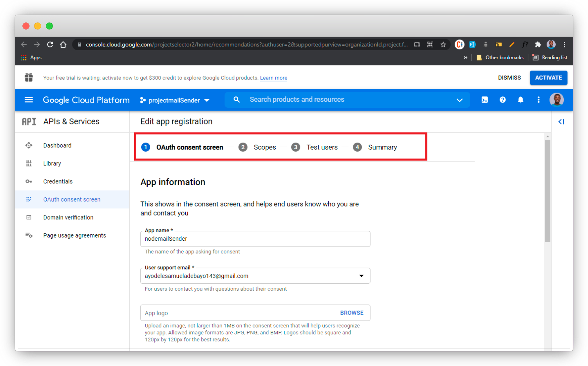
Task: Click the Library sidebar icon
Action: tap(29, 163)
